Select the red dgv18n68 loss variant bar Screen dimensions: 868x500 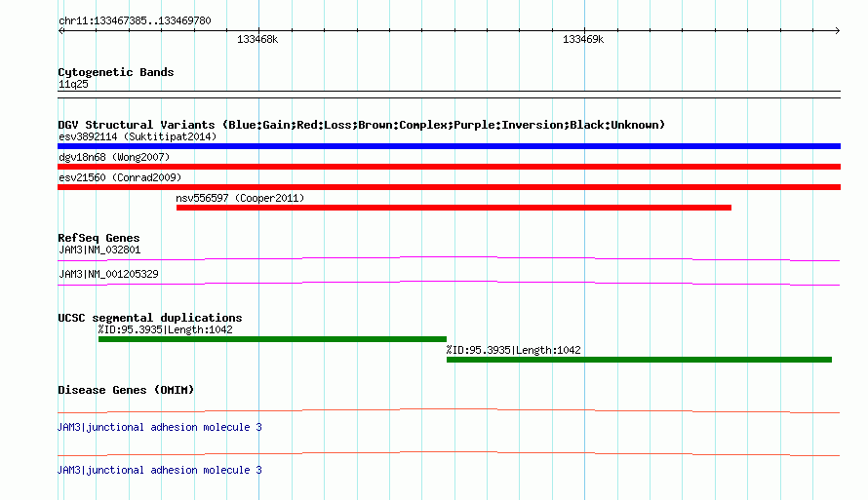click(x=449, y=167)
